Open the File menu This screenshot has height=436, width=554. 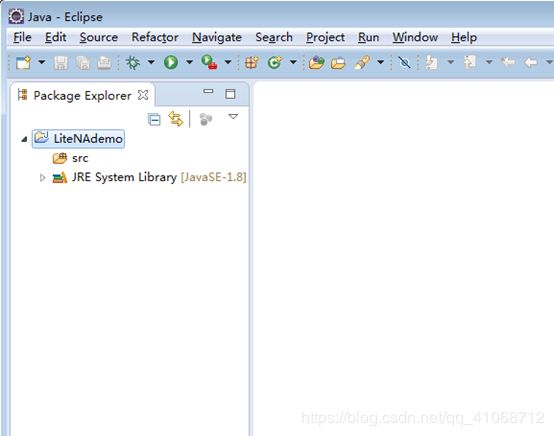(22, 37)
